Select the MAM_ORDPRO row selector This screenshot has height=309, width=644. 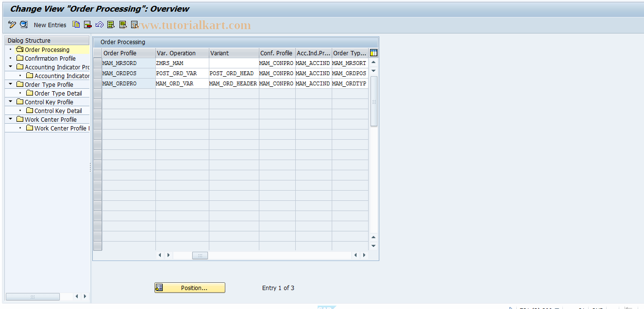click(97, 83)
